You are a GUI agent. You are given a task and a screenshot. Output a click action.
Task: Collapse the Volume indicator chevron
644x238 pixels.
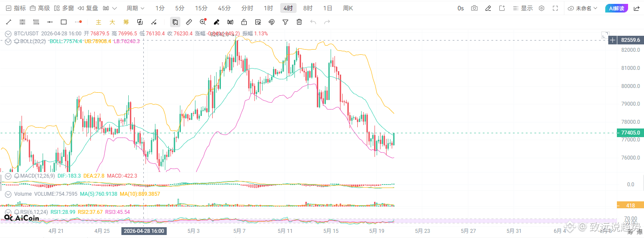pos(8,194)
